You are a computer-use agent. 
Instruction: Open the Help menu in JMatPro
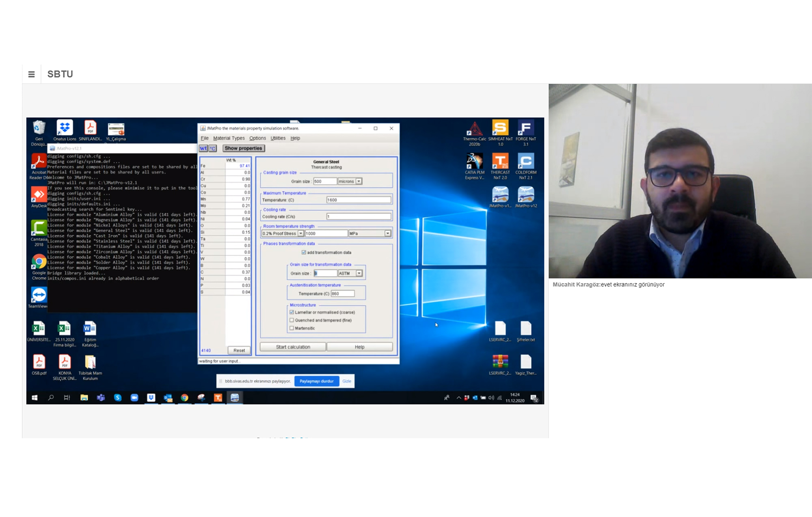(x=295, y=138)
